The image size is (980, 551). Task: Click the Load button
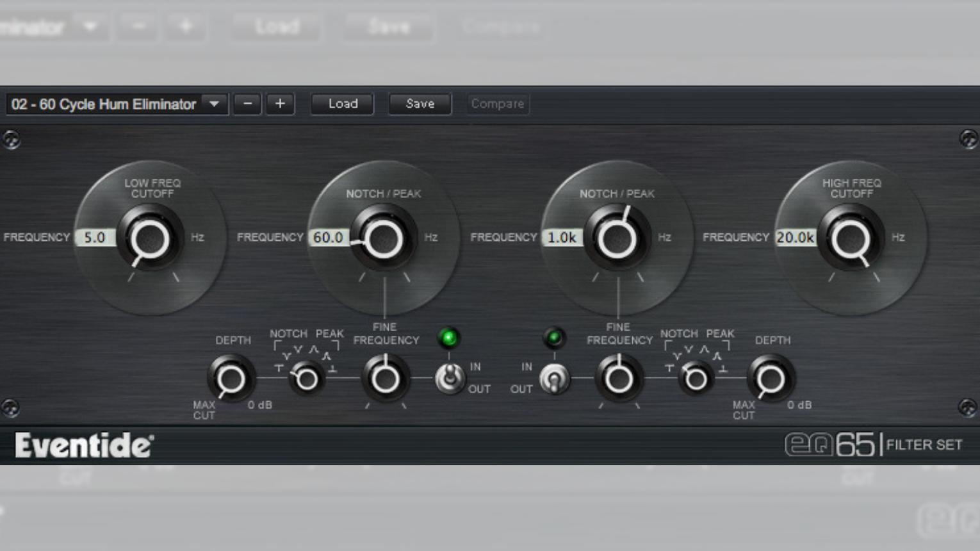pyautogui.click(x=342, y=104)
